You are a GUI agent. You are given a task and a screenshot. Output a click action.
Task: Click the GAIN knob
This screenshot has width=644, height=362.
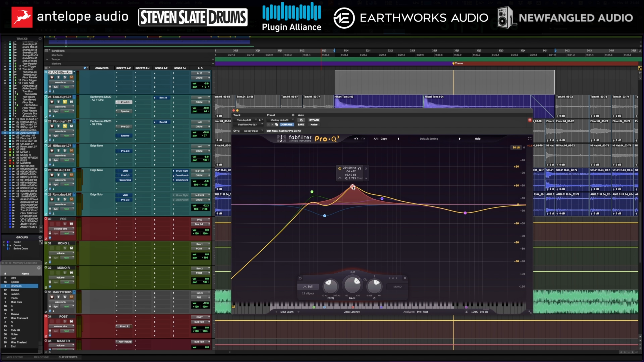(353, 285)
